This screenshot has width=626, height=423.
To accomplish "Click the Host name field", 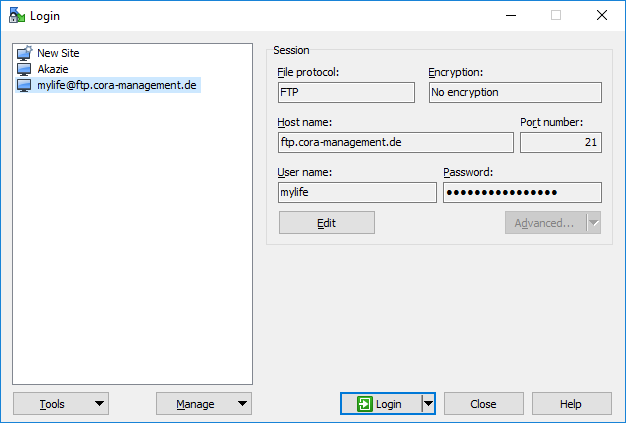I will point(396,142).
